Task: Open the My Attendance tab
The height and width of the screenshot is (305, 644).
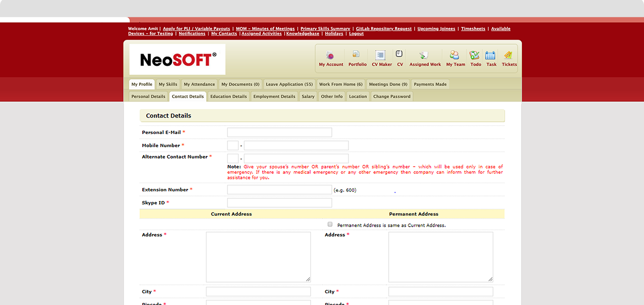Action: pos(199,85)
